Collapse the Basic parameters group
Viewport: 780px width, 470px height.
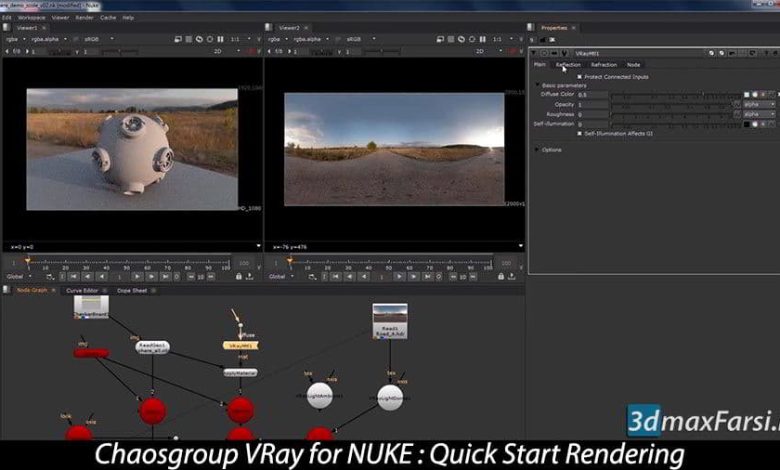click(537, 85)
